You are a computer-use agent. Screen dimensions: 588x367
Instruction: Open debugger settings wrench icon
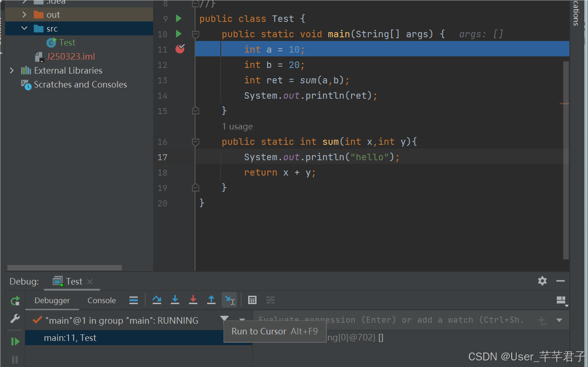15,319
